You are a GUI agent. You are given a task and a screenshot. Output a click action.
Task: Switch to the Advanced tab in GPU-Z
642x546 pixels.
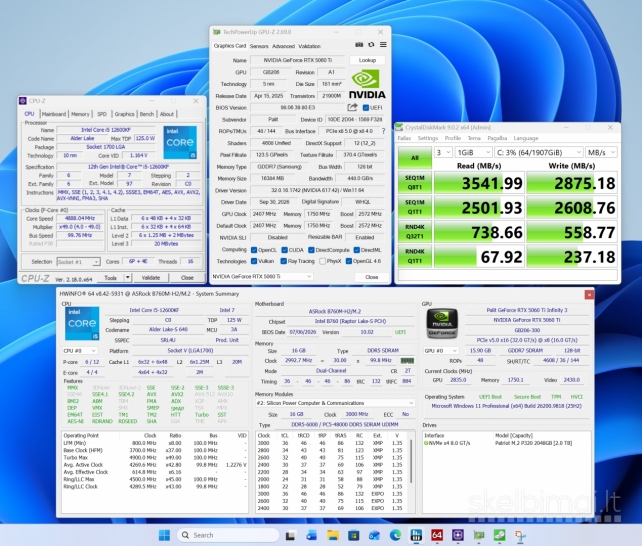click(283, 46)
